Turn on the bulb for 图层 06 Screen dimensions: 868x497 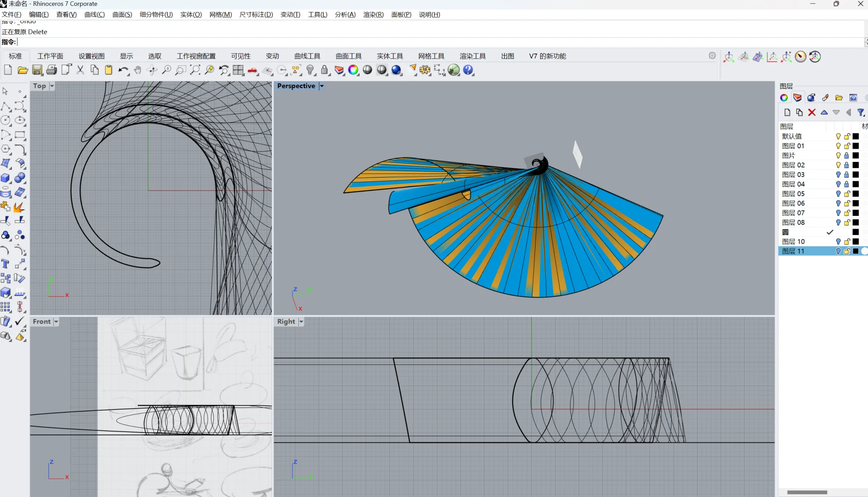point(838,203)
